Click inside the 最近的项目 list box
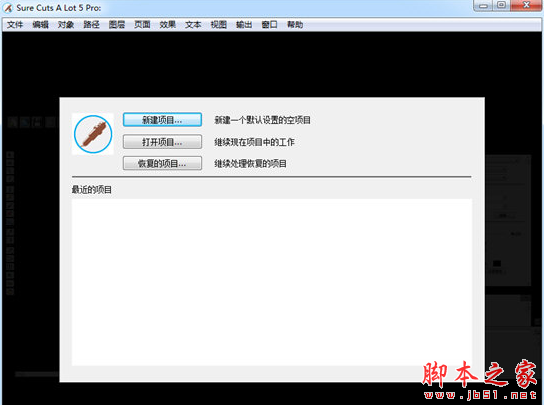Screen dimensions: 544x405 (272, 282)
